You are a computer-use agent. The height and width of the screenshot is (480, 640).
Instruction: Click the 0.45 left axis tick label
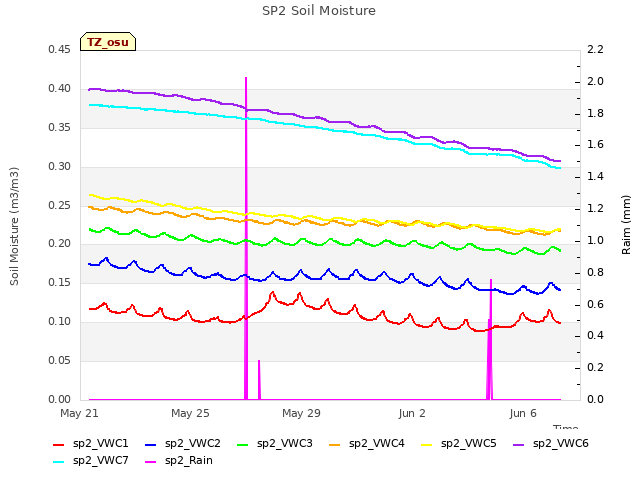click(60, 49)
